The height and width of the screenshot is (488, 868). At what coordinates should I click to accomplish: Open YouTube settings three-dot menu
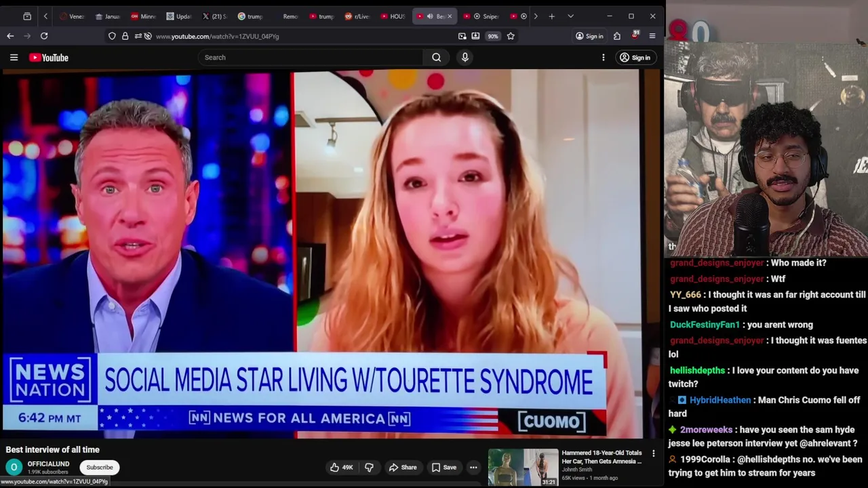pyautogui.click(x=604, y=58)
